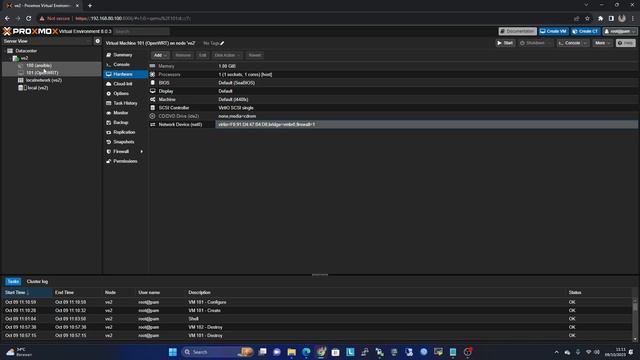The height and width of the screenshot is (360, 640).
Task: Click the Revert button
Action: click(x=255, y=55)
